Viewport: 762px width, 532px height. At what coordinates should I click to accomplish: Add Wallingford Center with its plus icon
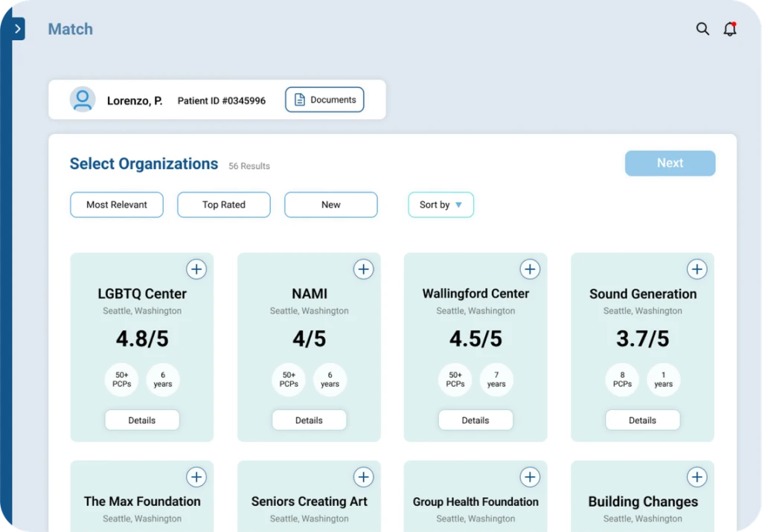[x=530, y=269]
